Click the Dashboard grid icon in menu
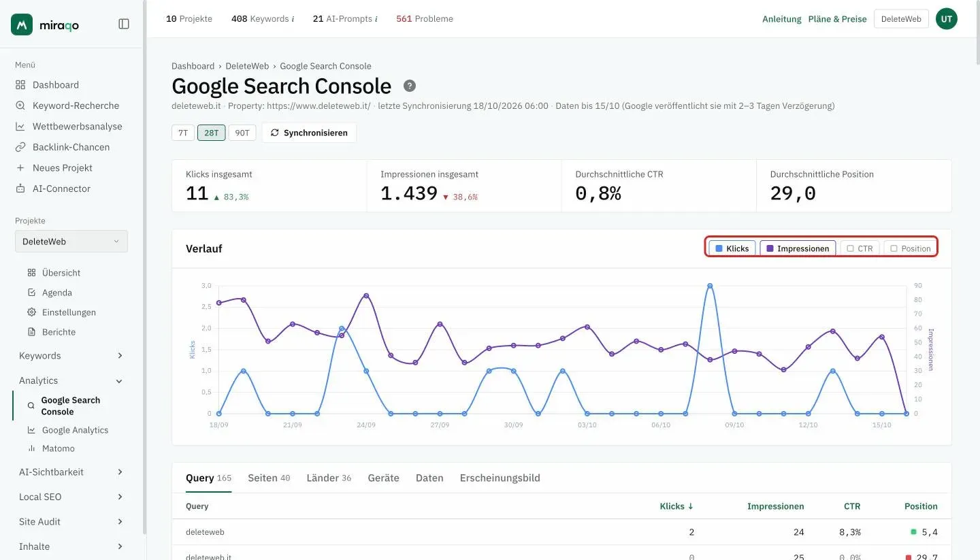 (x=20, y=85)
